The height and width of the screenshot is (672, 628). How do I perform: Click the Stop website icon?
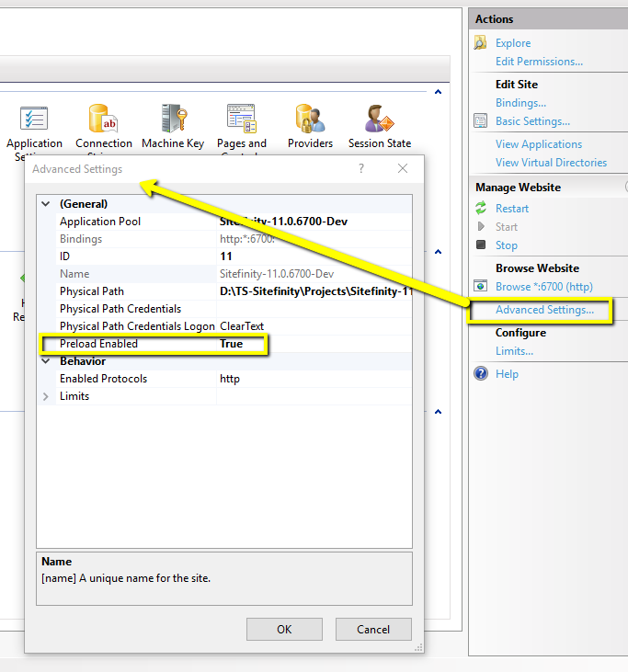pyautogui.click(x=480, y=245)
